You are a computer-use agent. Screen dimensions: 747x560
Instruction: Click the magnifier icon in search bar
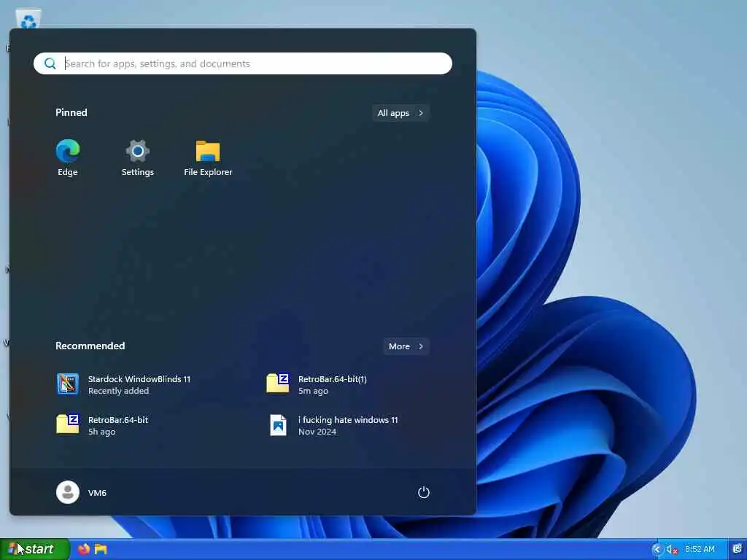(x=50, y=63)
